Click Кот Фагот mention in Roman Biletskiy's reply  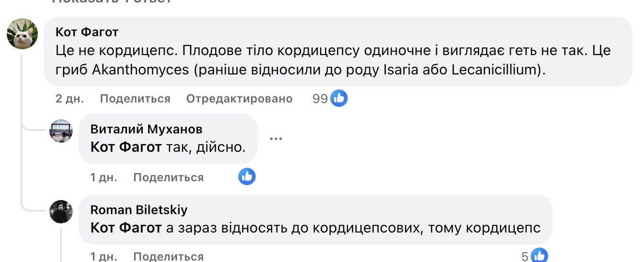[126, 228]
